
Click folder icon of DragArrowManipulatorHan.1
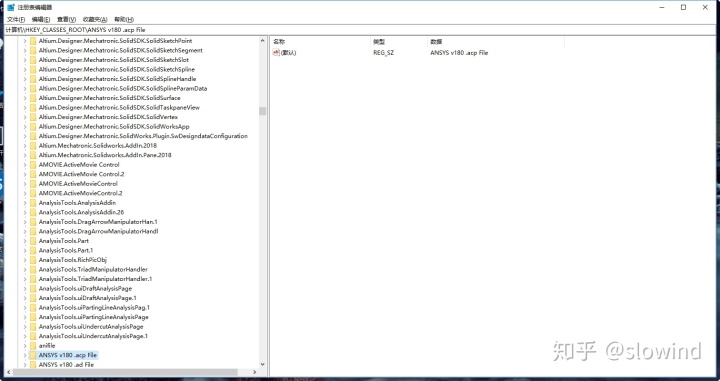click(33, 222)
